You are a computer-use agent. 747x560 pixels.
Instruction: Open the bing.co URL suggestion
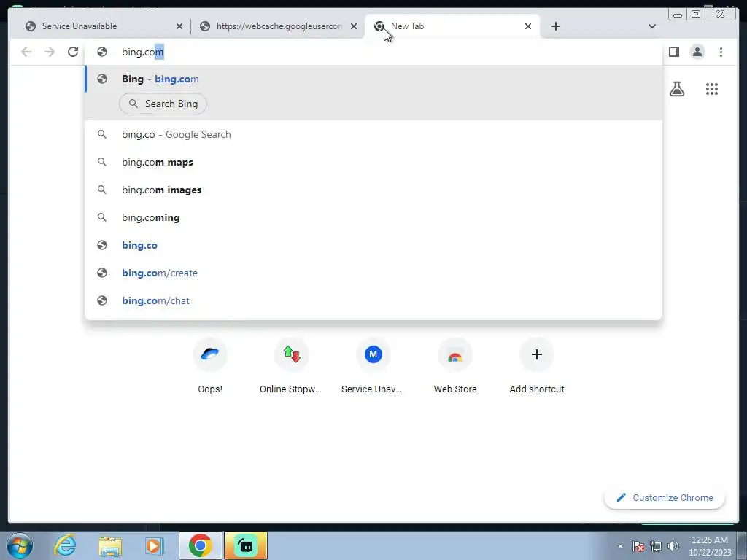[x=373, y=245]
